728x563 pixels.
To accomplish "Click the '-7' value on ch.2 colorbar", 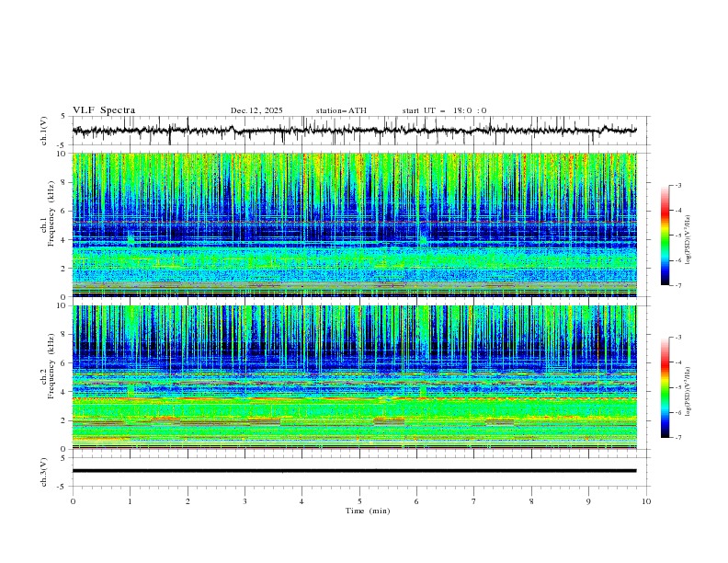I will [677, 437].
